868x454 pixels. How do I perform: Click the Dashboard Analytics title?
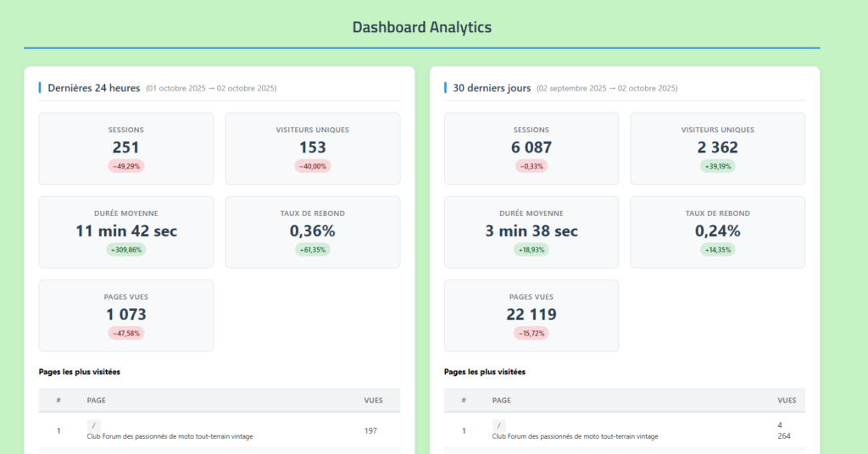click(422, 27)
